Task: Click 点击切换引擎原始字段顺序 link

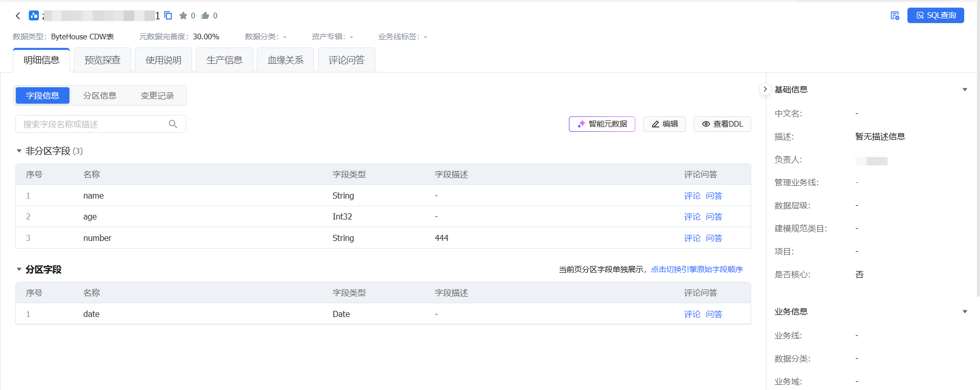Action: [x=697, y=270]
